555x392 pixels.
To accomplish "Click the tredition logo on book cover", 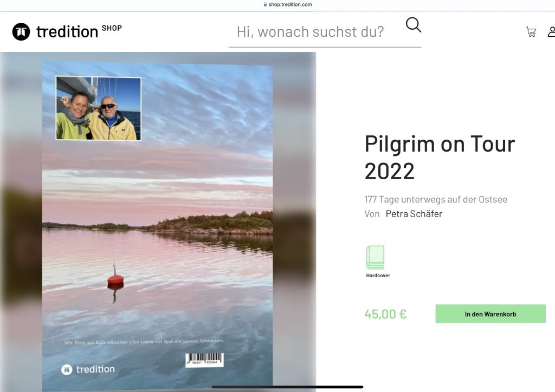I will click(88, 369).
